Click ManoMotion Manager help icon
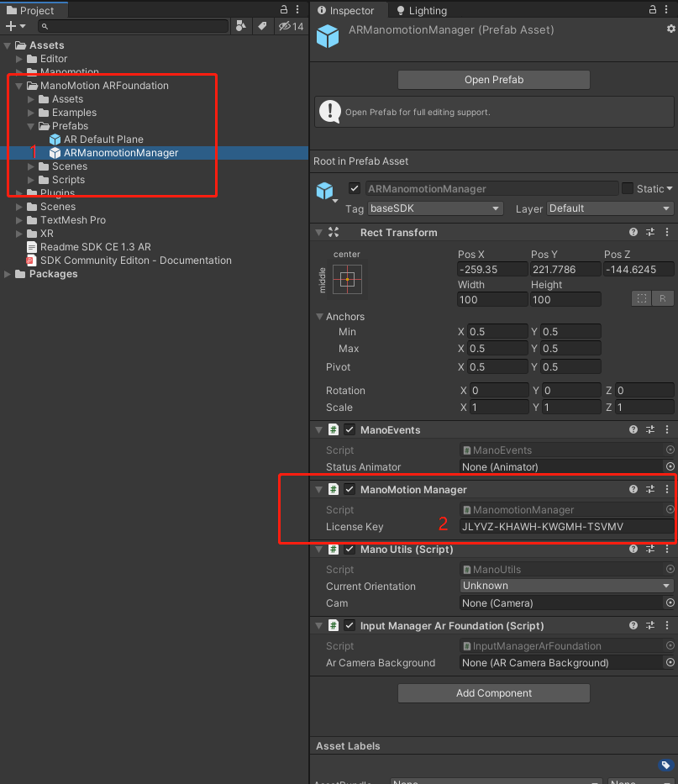This screenshot has height=784, width=678. [x=633, y=489]
